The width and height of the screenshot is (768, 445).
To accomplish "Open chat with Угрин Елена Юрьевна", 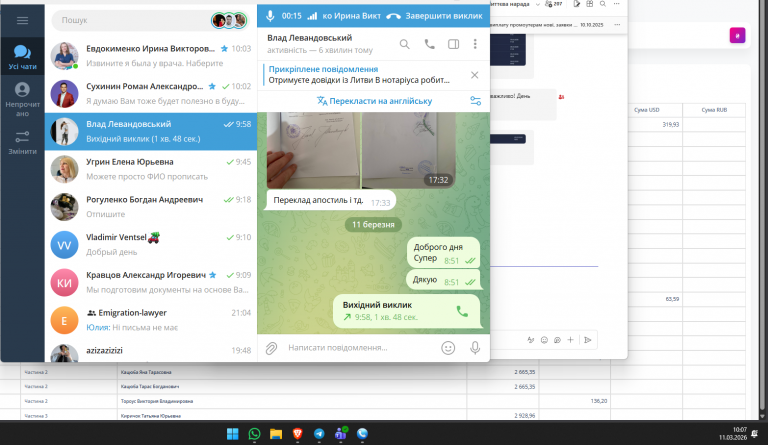I will click(x=151, y=169).
